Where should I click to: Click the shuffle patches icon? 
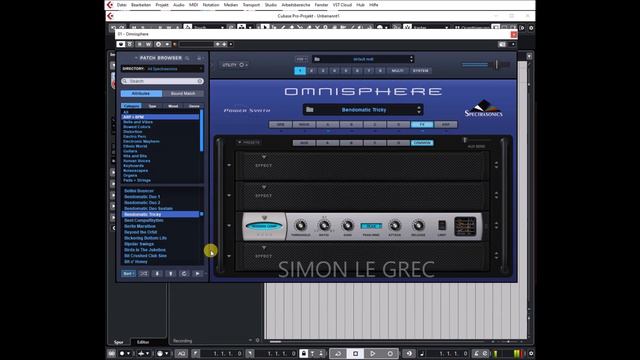pos(144,273)
